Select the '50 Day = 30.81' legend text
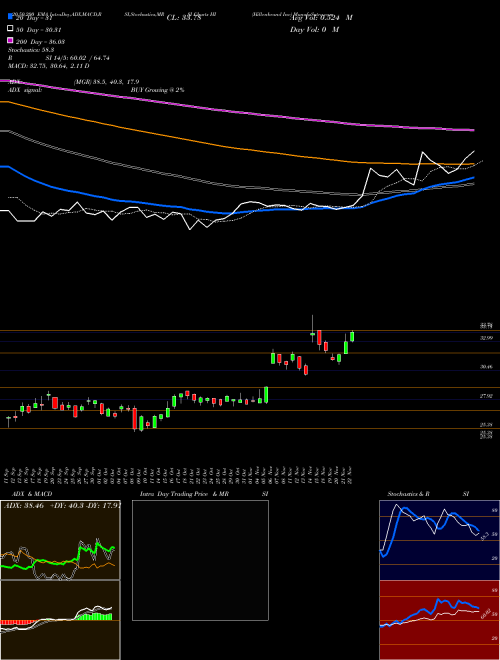Viewport: 500px width, 660px height. tap(39, 30)
